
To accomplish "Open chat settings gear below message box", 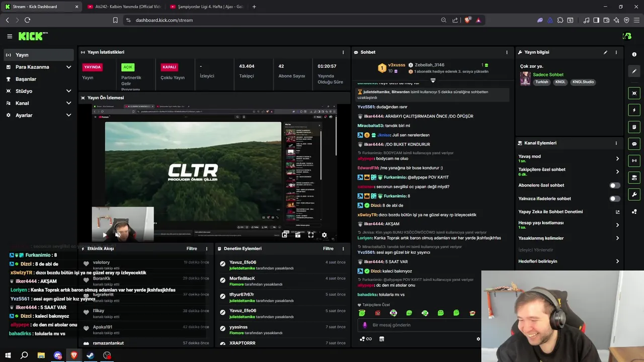I will click(478, 339).
